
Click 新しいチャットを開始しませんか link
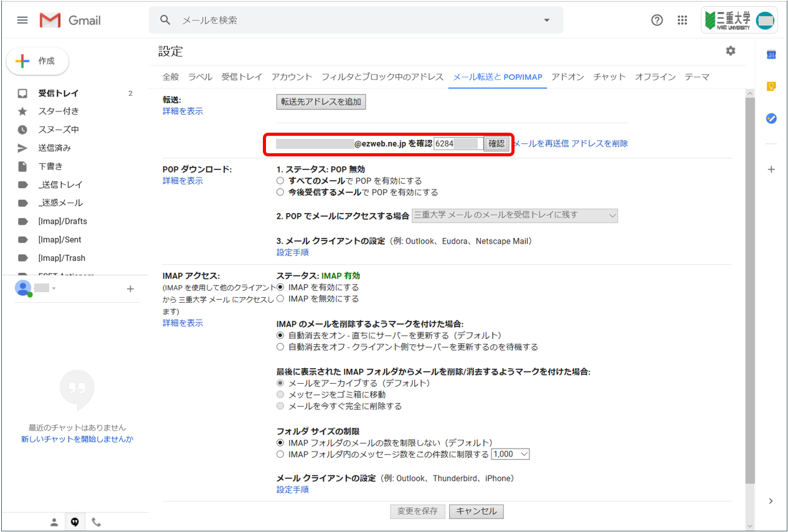[x=77, y=439]
